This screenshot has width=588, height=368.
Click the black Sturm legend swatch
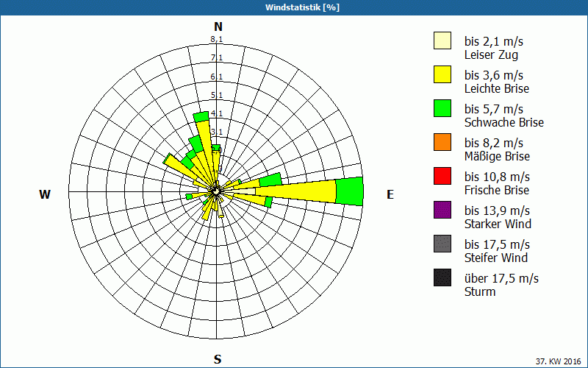[x=442, y=277]
